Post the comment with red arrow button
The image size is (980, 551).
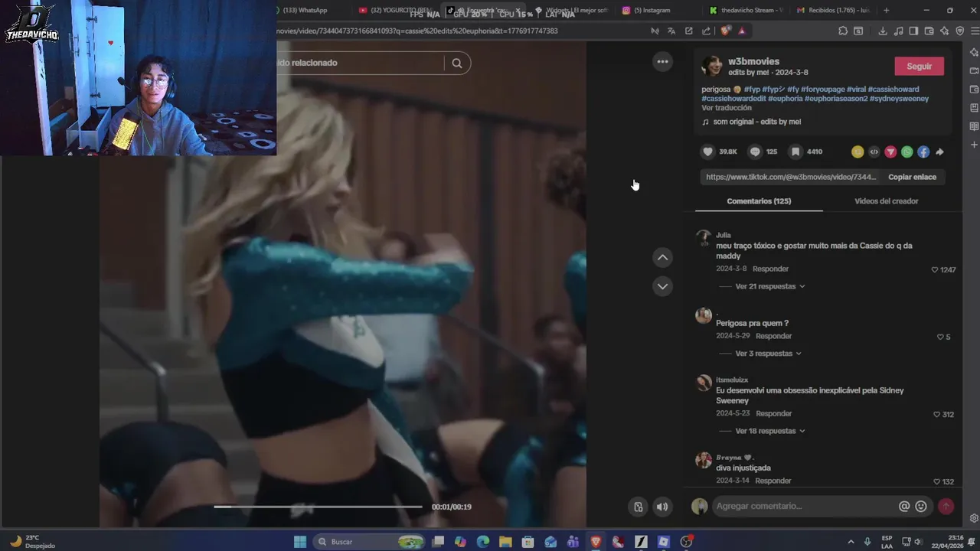point(946,506)
